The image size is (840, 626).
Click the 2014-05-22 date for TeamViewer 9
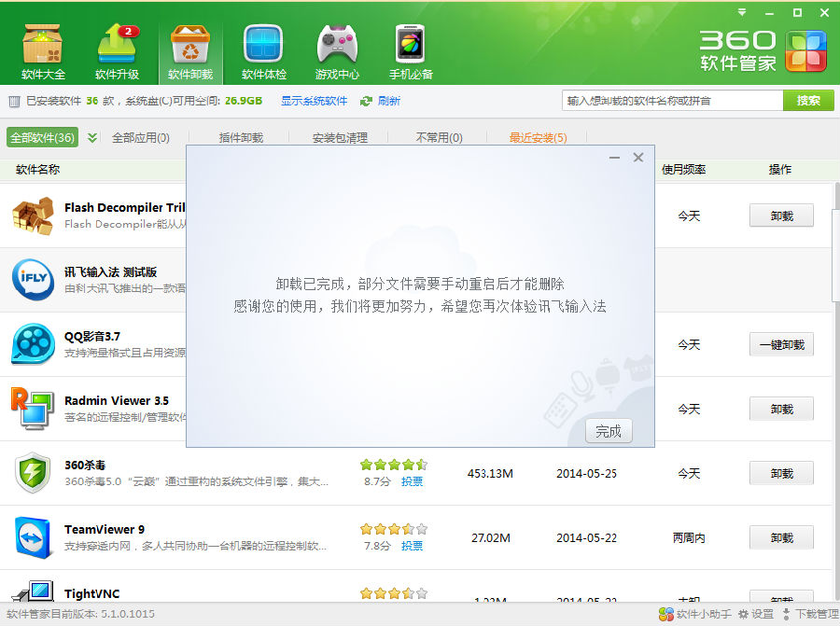point(587,537)
